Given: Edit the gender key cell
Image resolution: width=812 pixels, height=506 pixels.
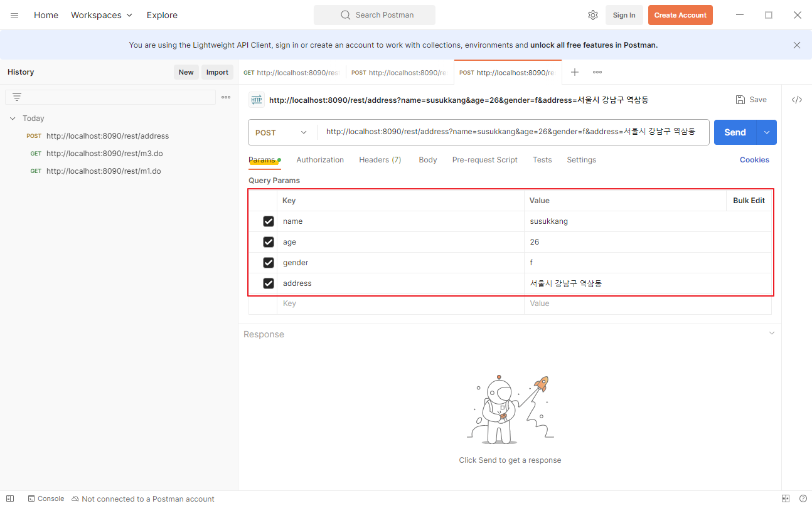Looking at the screenshot, I should (400, 263).
